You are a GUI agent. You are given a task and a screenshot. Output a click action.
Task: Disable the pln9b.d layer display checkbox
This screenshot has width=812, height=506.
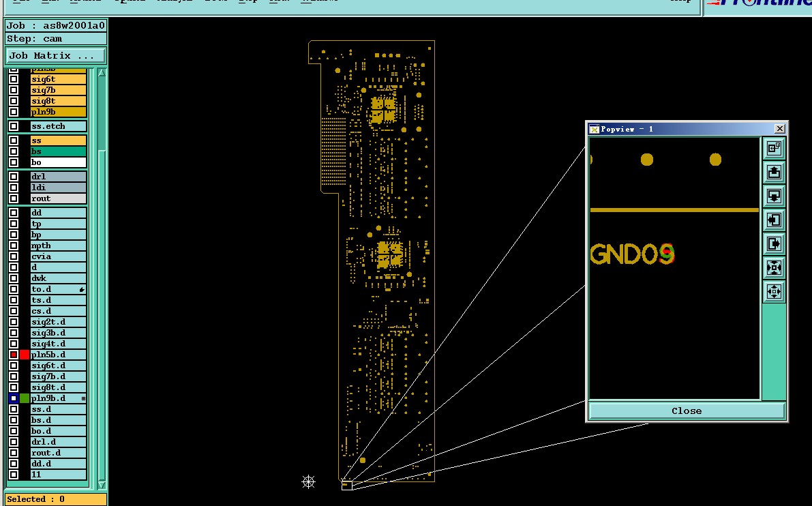pos(14,398)
